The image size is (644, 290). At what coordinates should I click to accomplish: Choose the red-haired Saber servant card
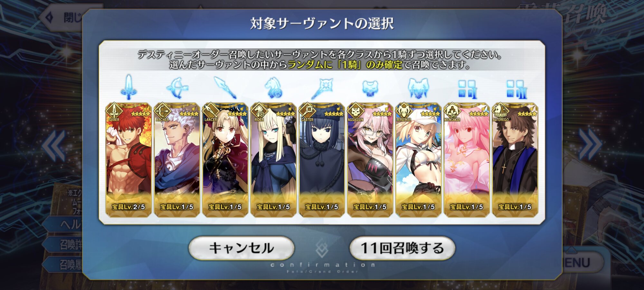click(x=128, y=159)
